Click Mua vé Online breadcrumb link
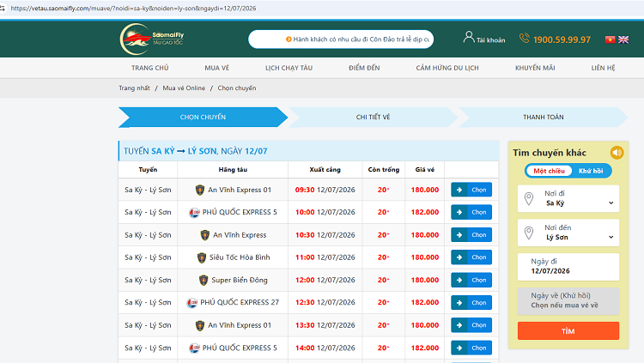The width and height of the screenshot is (644, 363). pos(184,88)
